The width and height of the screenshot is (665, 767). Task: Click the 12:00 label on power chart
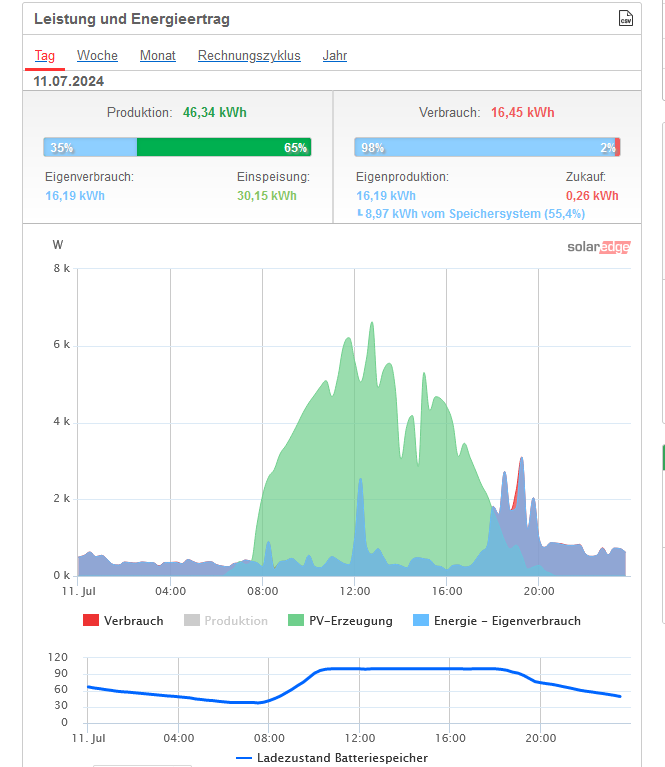pos(355,591)
